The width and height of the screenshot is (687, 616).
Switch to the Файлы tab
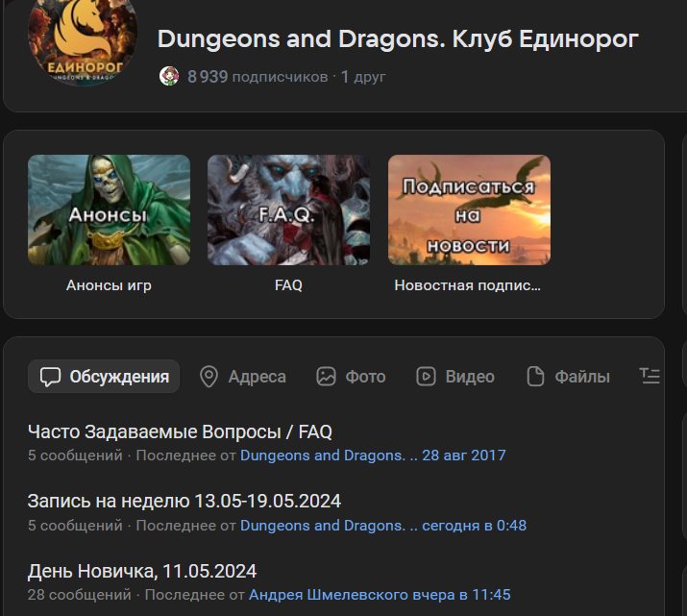click(568, 377)
